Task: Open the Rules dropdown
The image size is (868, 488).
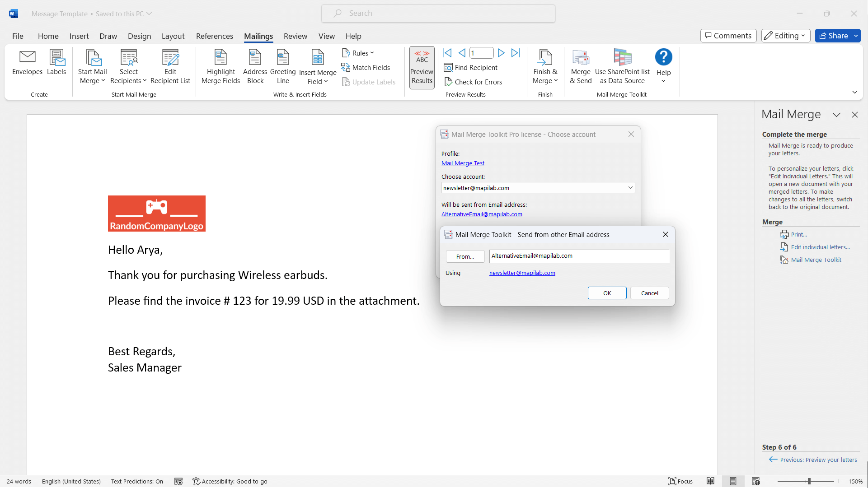Action: (358, 53)
